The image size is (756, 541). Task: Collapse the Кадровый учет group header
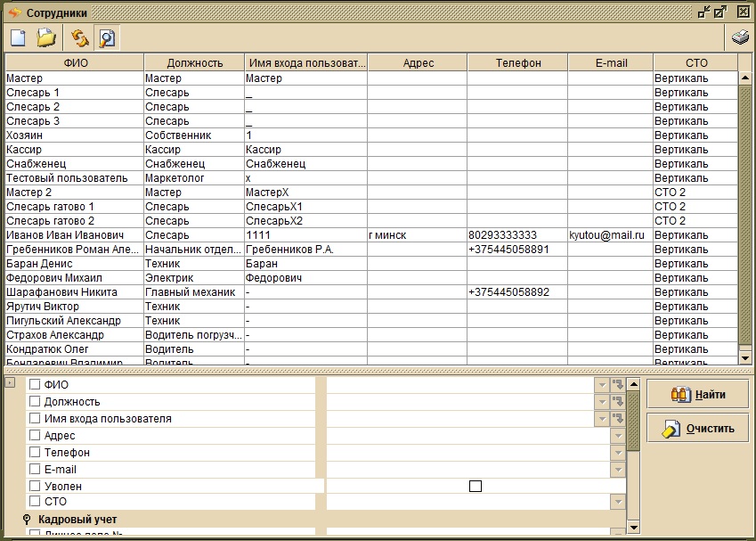tap(77, 520)
